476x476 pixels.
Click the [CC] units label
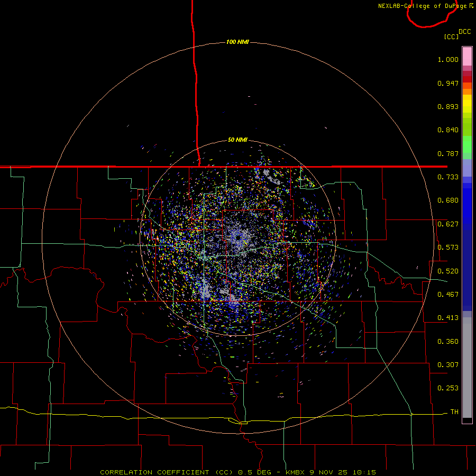point(451,36)
